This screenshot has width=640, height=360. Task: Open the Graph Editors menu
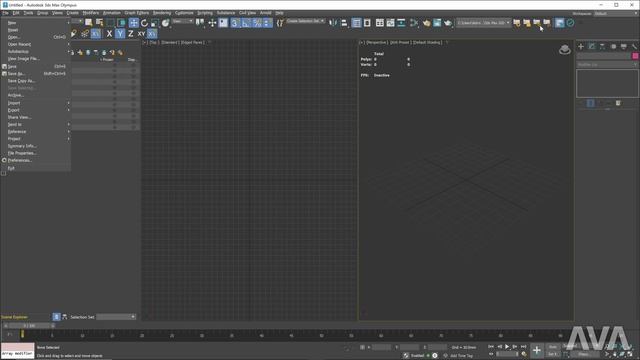point(137,13)
